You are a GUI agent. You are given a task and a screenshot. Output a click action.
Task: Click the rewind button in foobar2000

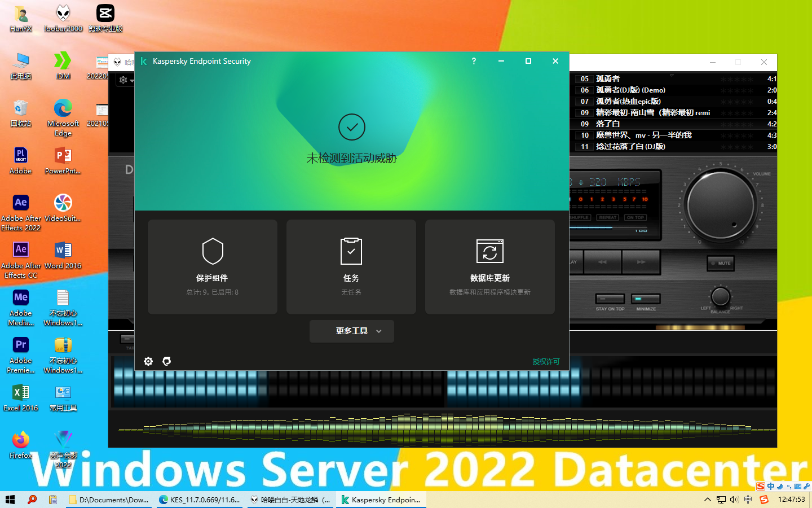(603, 262)
